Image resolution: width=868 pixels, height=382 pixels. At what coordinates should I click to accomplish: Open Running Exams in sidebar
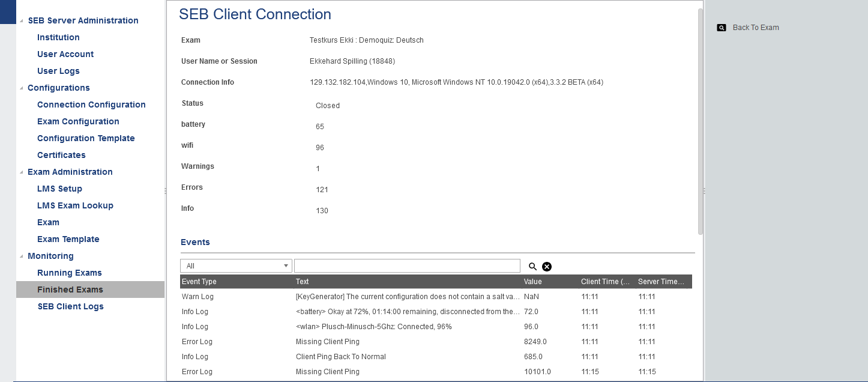[70, 273]
